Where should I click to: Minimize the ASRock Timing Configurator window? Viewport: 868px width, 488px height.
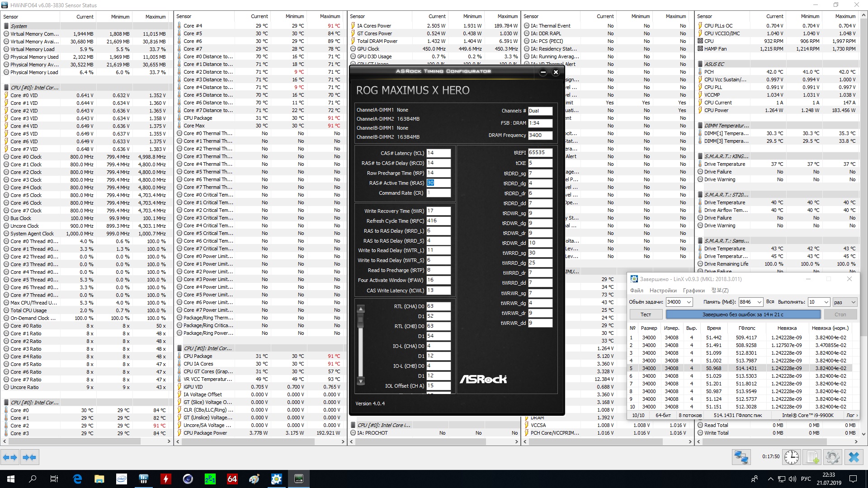click(x=543, y=72)
